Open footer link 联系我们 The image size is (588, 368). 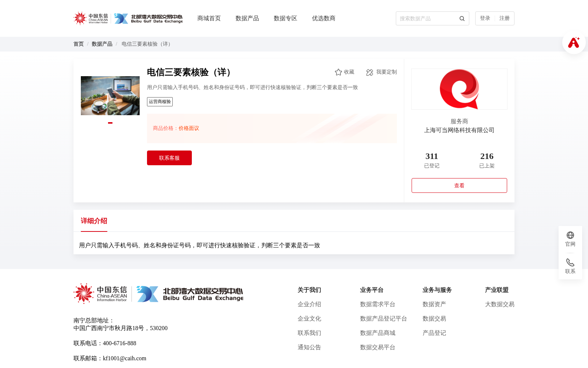click(309, 333)
